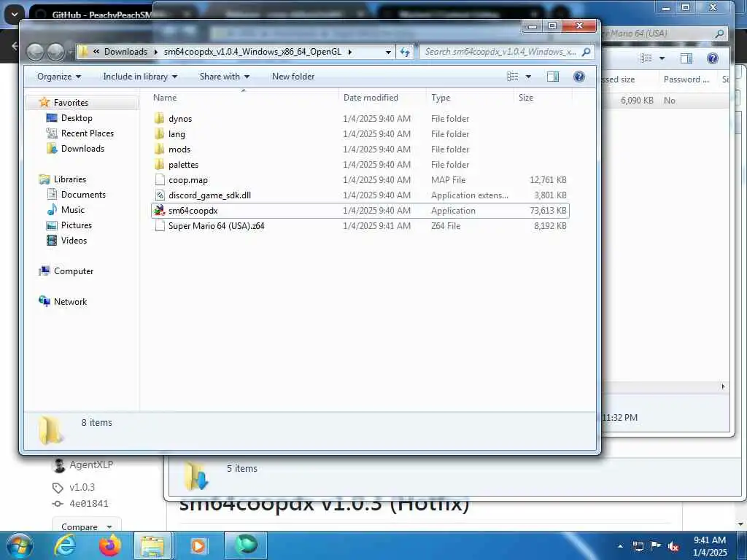
Task: Click the muted volume tray icon
Action: click(673, 546)
